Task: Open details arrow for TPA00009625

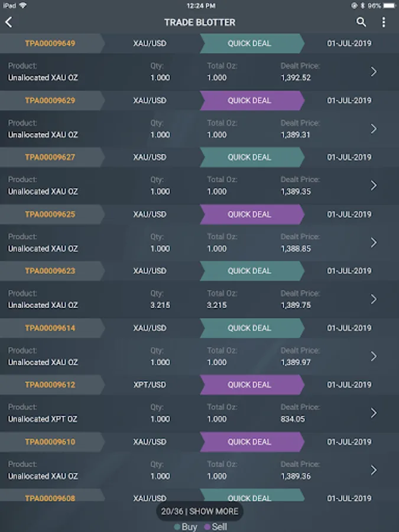Action: (374, 242)
